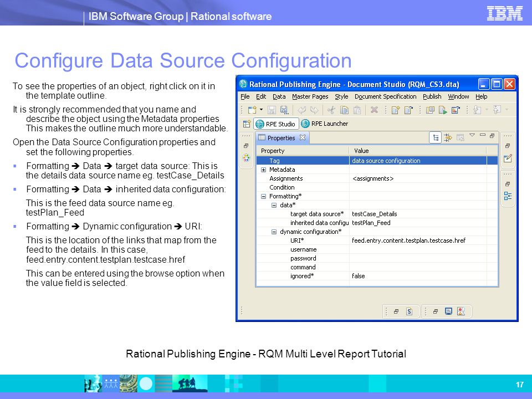
Task: Click the shapes problems fast view icon
Action: (461, 311)
